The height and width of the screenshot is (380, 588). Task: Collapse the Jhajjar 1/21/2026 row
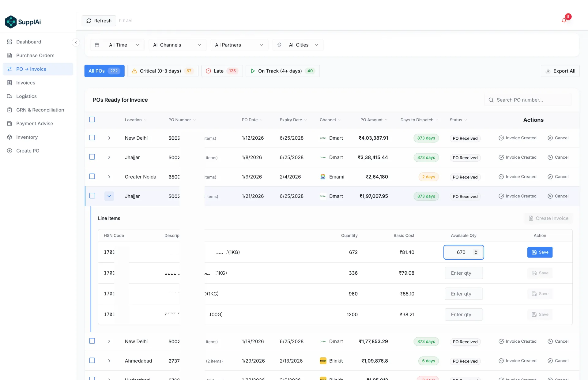pyautogui.click(x=109, y=196)
